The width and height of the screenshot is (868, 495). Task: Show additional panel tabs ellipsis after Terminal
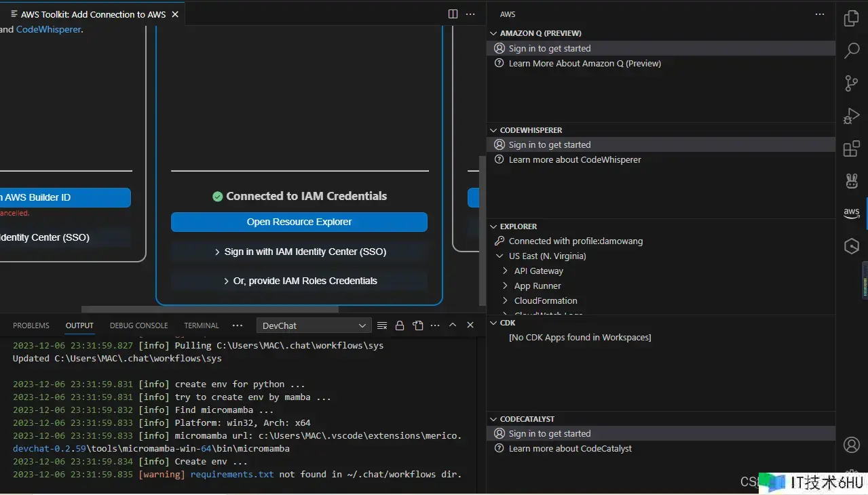pos(237,325)
